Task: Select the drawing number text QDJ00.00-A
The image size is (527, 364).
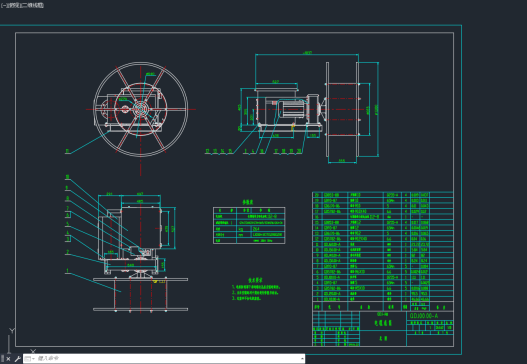Action: [x=423, y=316]
